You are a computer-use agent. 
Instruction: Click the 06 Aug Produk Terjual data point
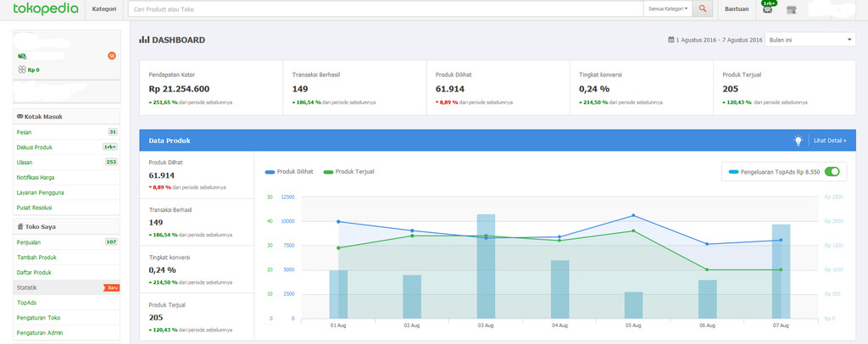click(x=708, y=270)
